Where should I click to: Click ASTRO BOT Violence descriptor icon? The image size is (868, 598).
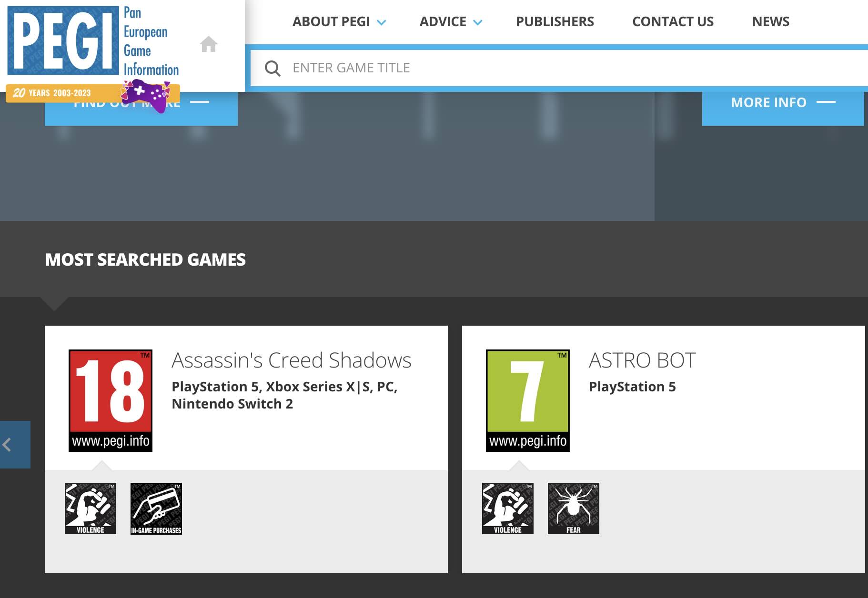tap(508, 508)
